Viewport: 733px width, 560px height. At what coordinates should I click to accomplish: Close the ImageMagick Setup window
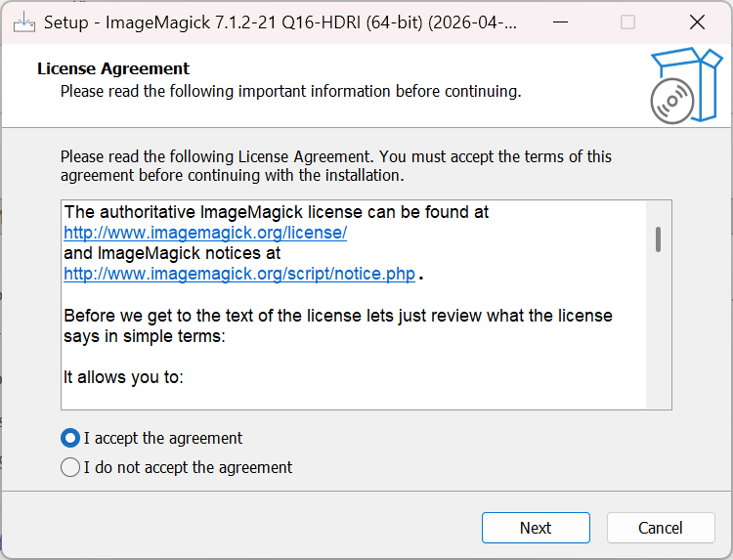[x=696, y=22]
